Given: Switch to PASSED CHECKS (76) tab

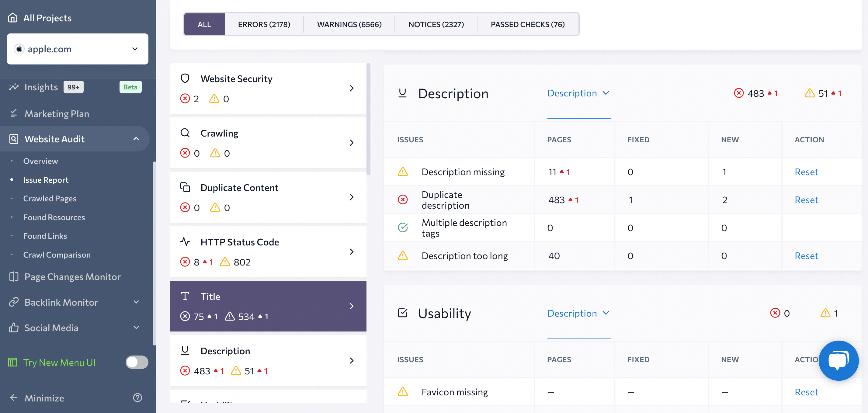Looking at the screenshot, I should coord(528,24).
